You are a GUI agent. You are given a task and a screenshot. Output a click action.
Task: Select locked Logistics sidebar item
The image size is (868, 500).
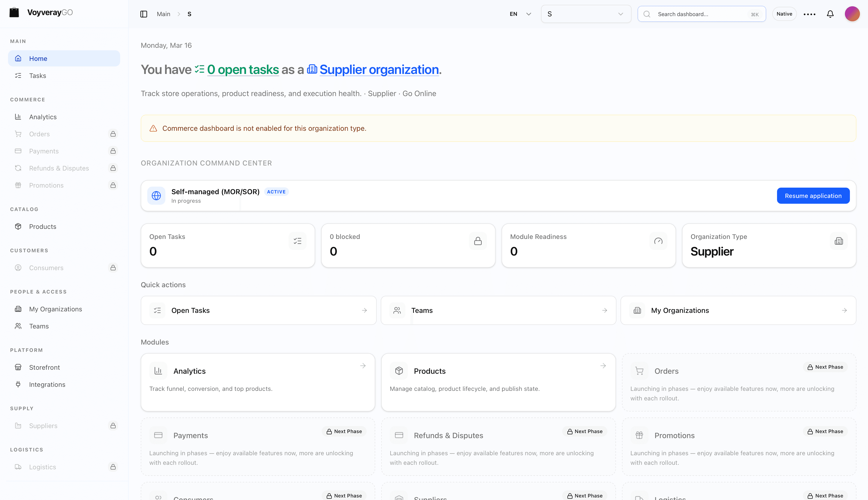point(64,467)
